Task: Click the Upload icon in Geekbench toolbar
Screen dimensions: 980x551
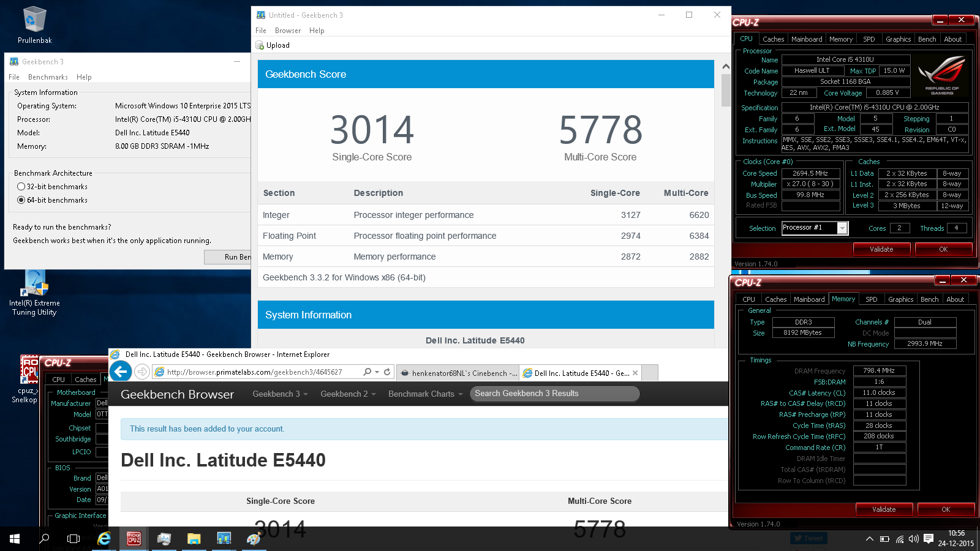Action: click(260, 45)
